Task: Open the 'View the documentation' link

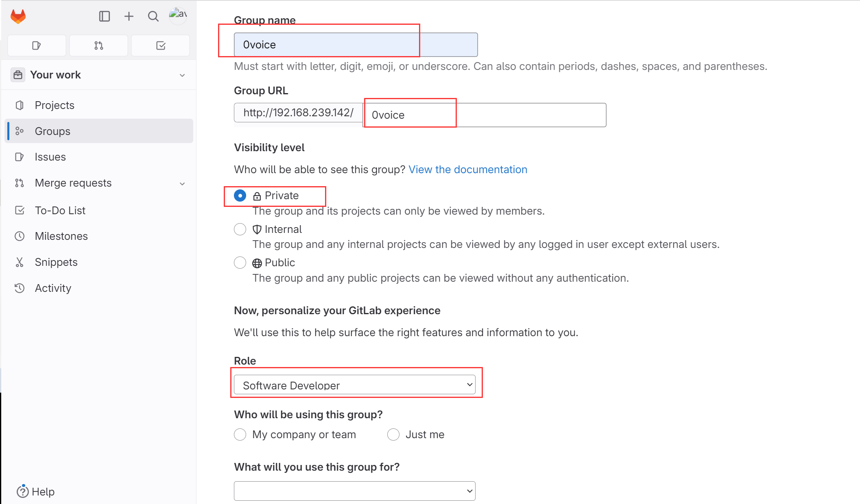Action: click(468, 169)
